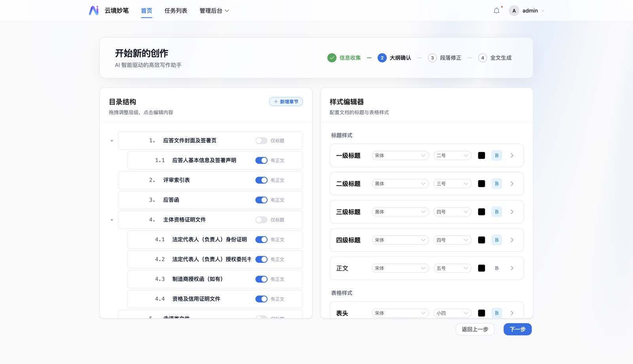633x364 pixels.
Task: Click the step 3 段落修正 circle
Action: [x=432, y=58]
